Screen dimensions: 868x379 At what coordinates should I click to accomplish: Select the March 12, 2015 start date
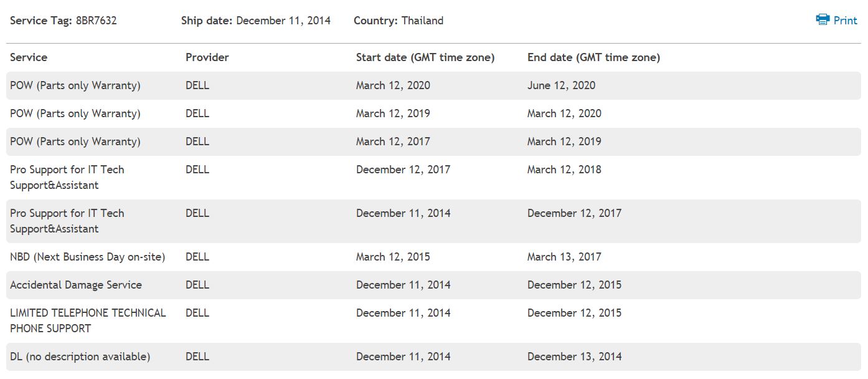click(393, 257)
